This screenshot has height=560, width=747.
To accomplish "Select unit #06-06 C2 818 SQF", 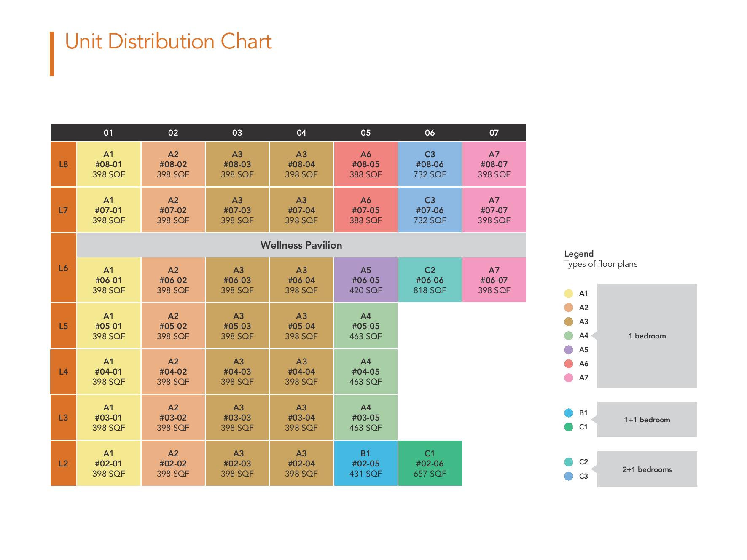I will (x=430, y=280).
